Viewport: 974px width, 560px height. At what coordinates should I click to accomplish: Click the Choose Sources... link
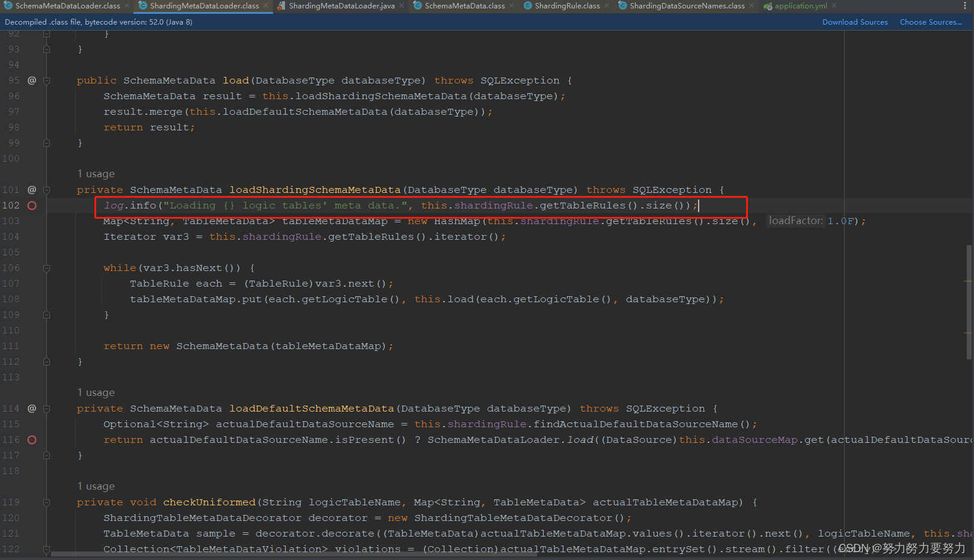[931, 22]
